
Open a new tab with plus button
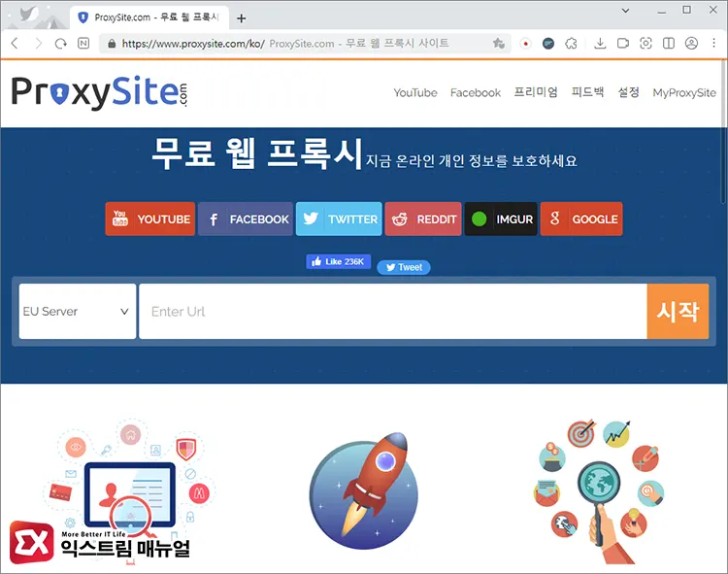coord(242,18)
